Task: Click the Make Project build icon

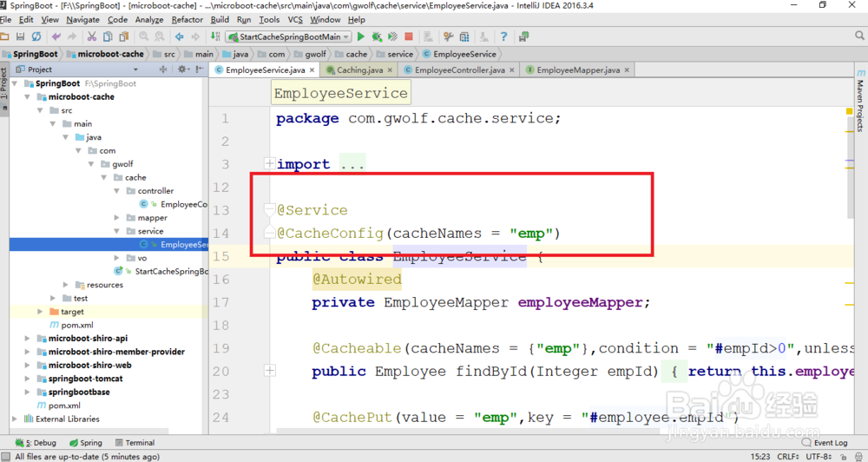Action: point(215,36)
